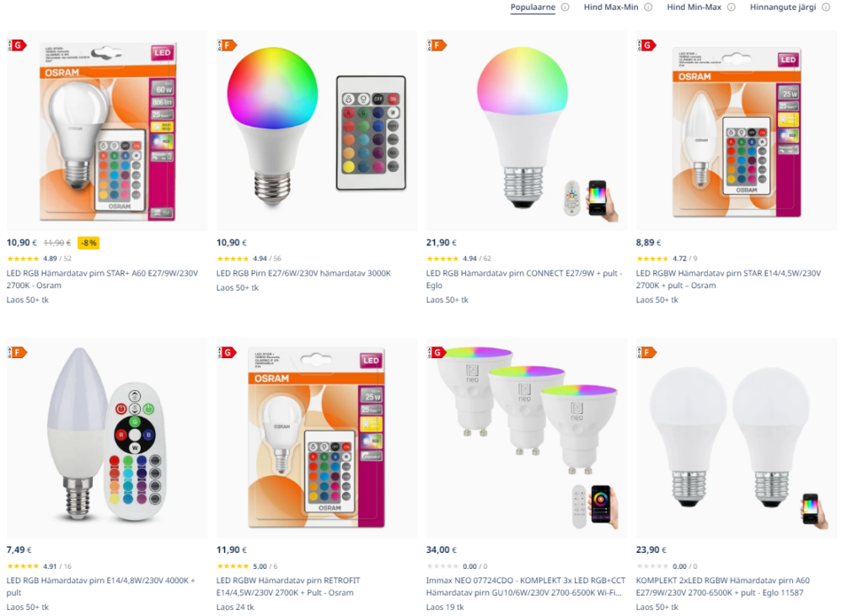This screenshot has width=863, height=616.
Task: Click energy class G label on Immax NEO set
Action: pyautogui.click(x=437, y=352)
